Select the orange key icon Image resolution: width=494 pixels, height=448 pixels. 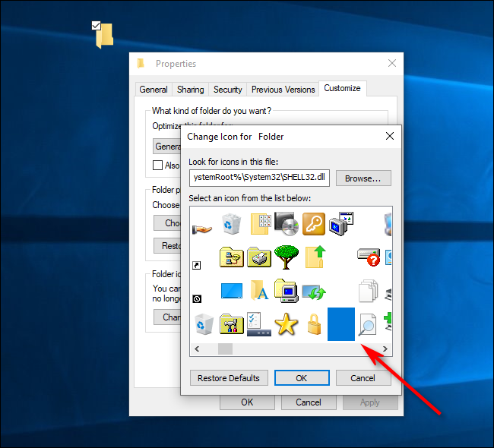tap(314, 223)
